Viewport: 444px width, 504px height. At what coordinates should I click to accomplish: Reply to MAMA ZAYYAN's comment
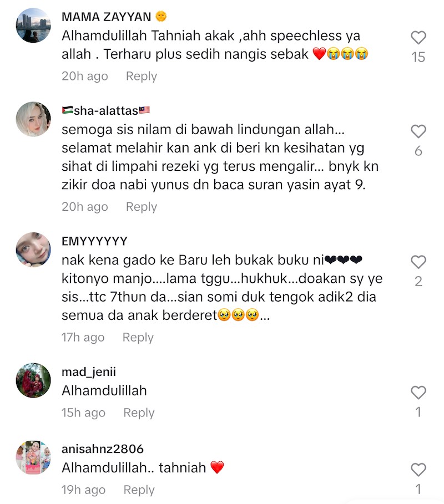click(141, 77)
